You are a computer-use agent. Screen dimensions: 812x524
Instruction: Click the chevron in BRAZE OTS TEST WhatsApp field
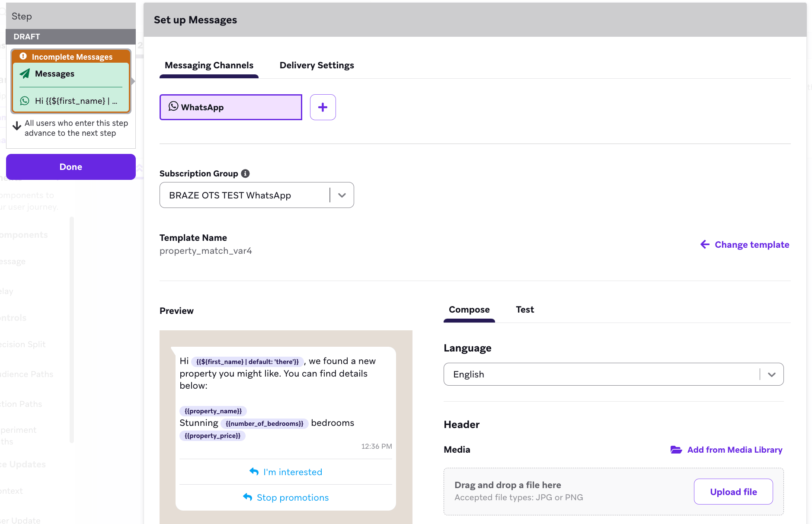coord(342,195)
